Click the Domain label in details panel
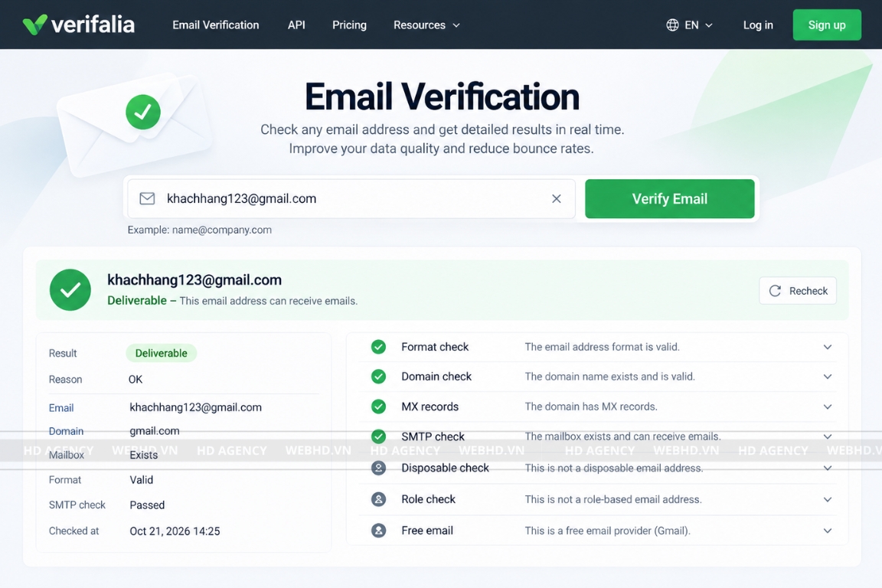Image resolution: width=882 pixels, height=588 pixels. tap(66, 431)
